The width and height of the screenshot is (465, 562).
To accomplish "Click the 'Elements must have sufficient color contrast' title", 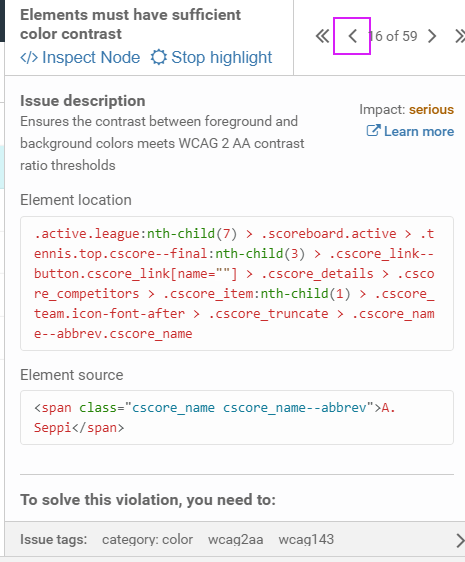I will click(131, 24).
